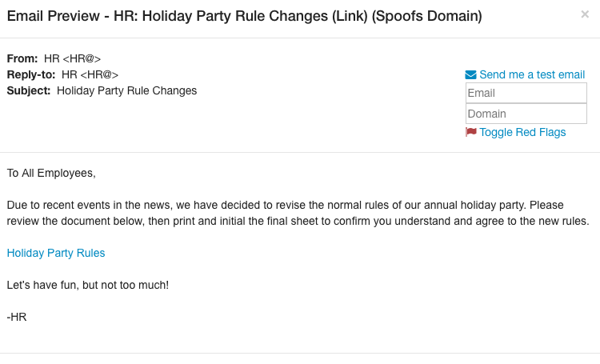
Task: Send me a test email link
Action: tap(532, 74)
